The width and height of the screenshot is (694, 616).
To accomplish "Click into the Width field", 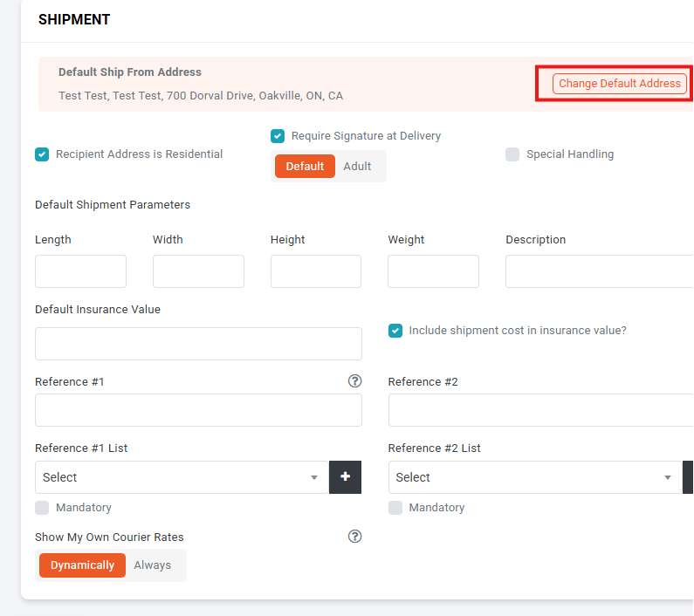I will click(198, 271).
